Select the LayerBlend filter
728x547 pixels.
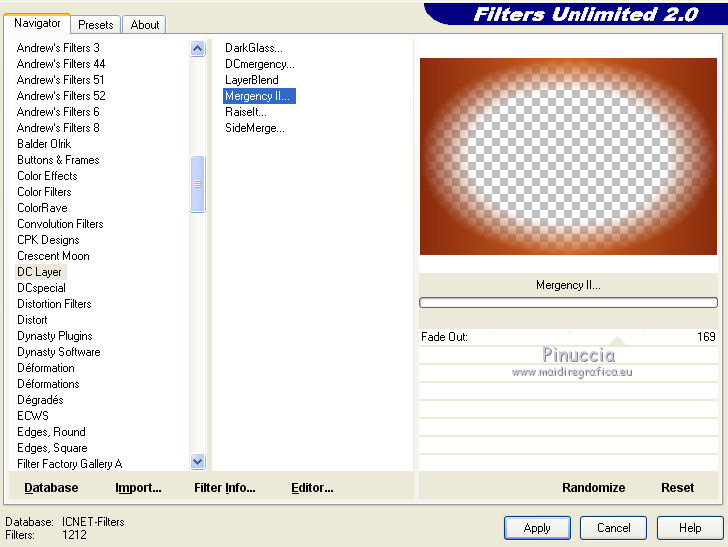click(252, 80)
